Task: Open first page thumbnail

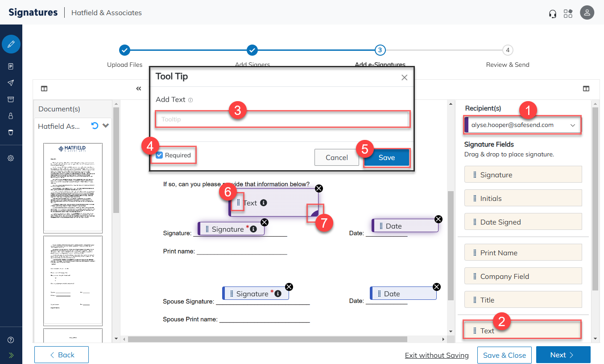Action: 73,188
